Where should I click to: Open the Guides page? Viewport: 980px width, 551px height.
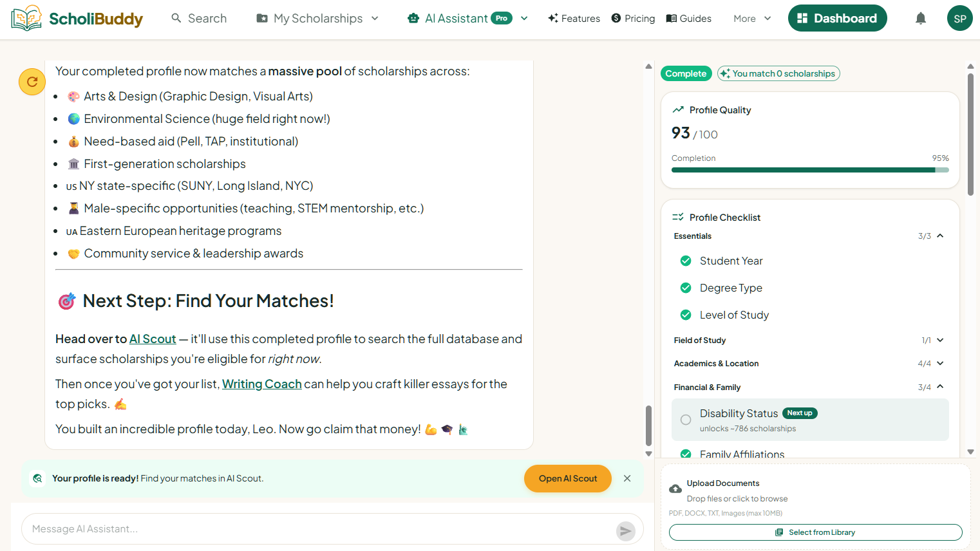(688, 19)
